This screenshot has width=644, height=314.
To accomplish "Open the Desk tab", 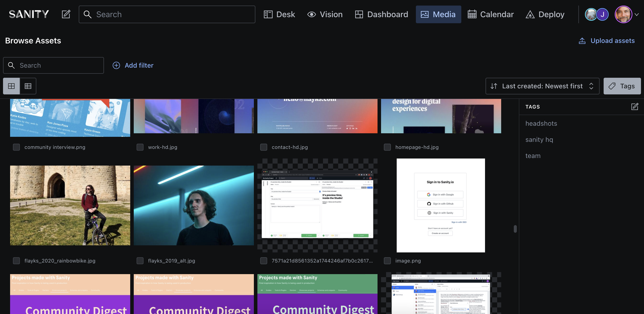I will 279,14.
